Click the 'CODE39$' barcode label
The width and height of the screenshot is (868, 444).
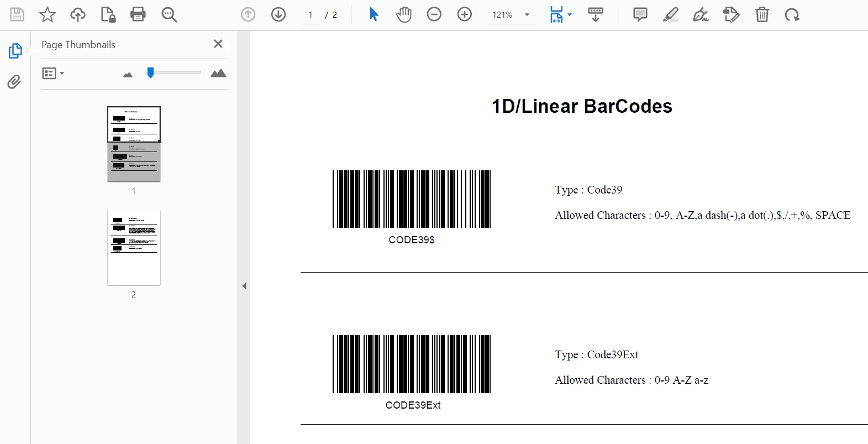(412, 240)
